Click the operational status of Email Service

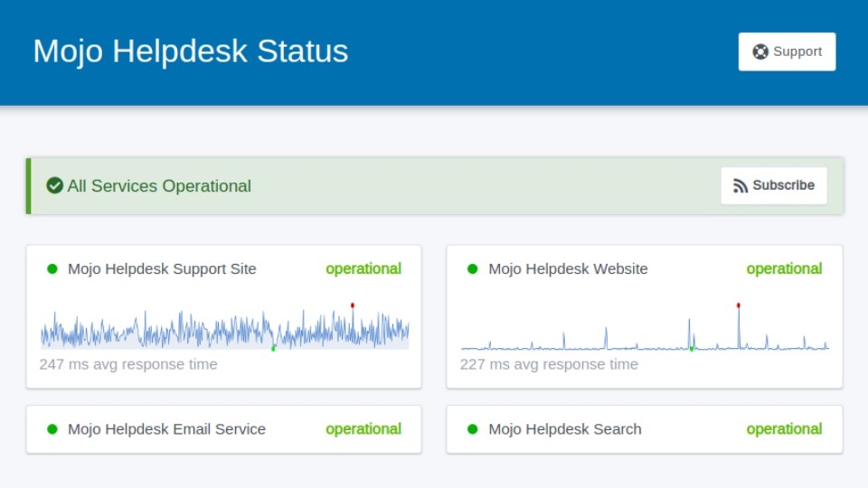pyautogui.click(x=363, y=429)
